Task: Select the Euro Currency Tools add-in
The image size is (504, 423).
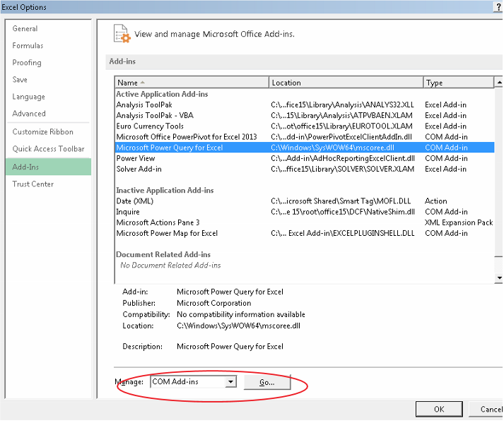Action: [x=305, y=126]
